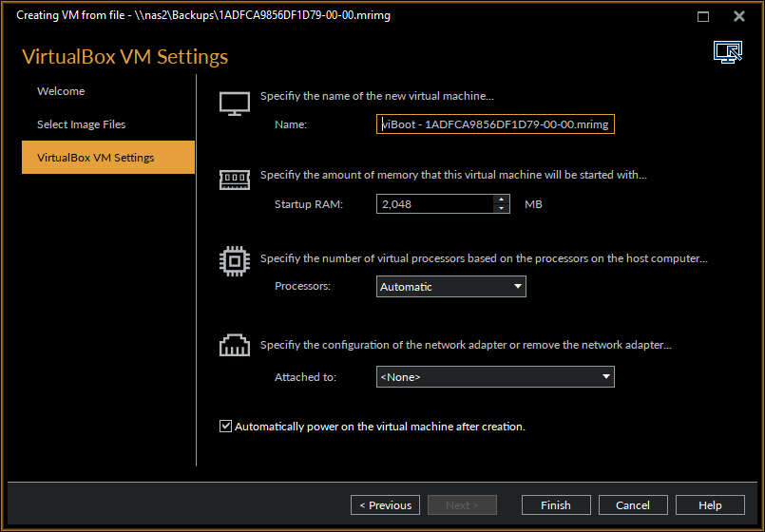Click the Attached to label
Screen dimensions: 765x532
point(305,377)
